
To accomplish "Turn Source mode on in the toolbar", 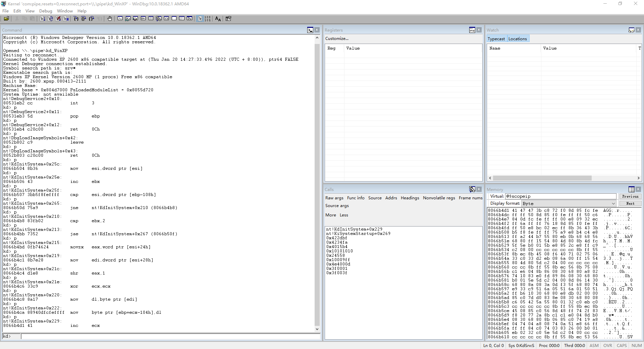I will pos(200,19).
